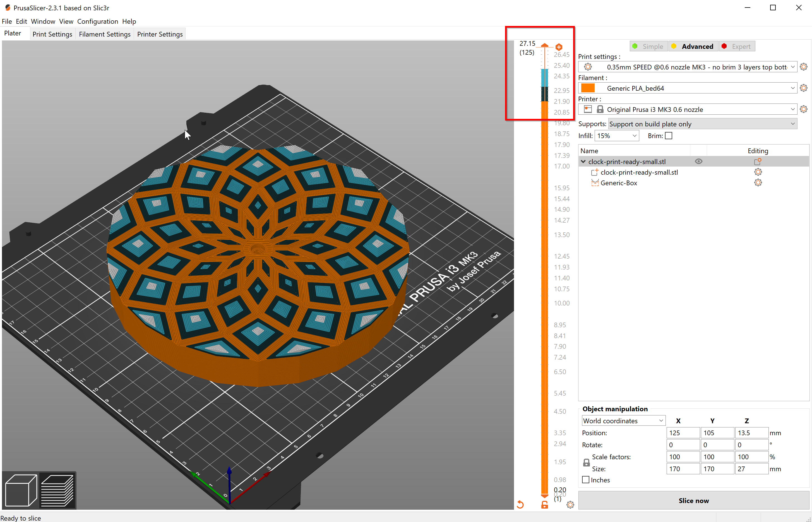The image size is (812, 522).
Task: Click the Size X field showing 170
Action: (683, 469)
